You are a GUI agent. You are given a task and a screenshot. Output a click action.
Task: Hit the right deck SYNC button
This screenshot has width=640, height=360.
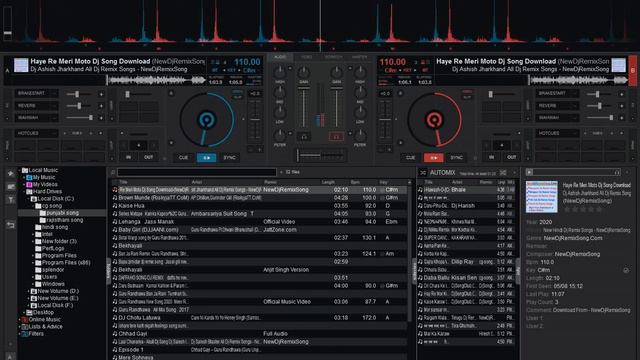(456, 158)
